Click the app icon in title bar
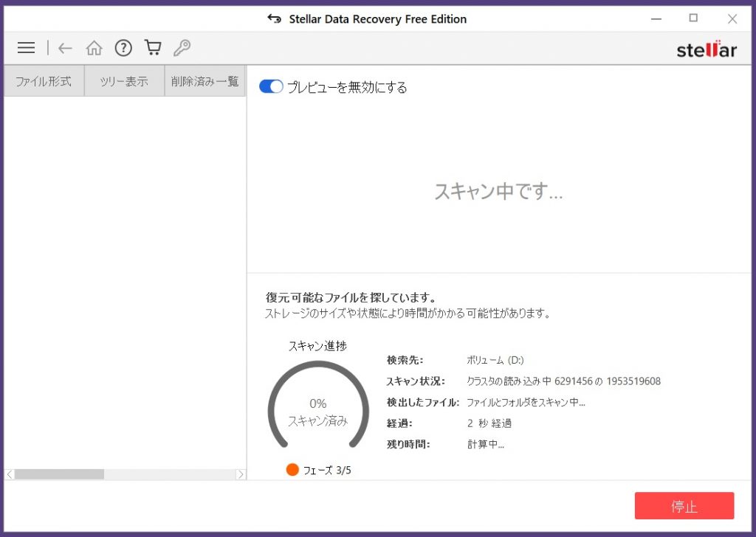 pos(275,18)
